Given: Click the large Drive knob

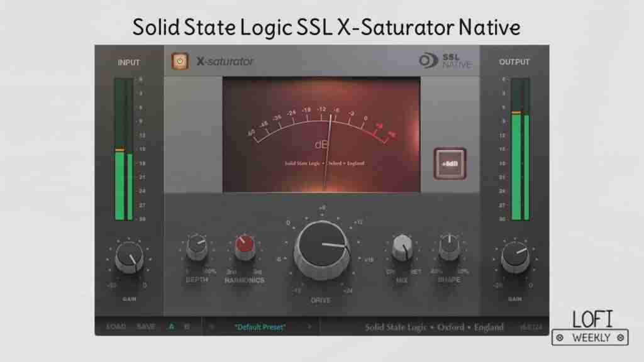Looking at the screenshot, I should click(321, 250).
